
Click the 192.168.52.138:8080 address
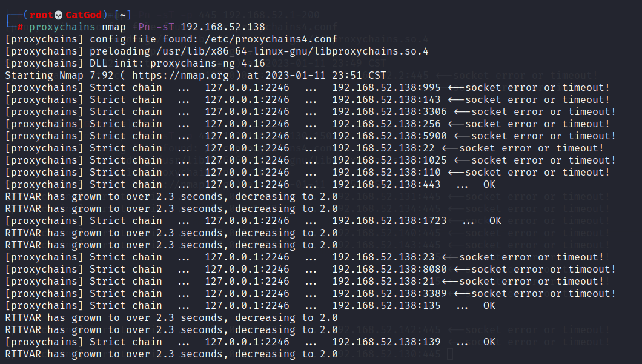pos(389,270)
